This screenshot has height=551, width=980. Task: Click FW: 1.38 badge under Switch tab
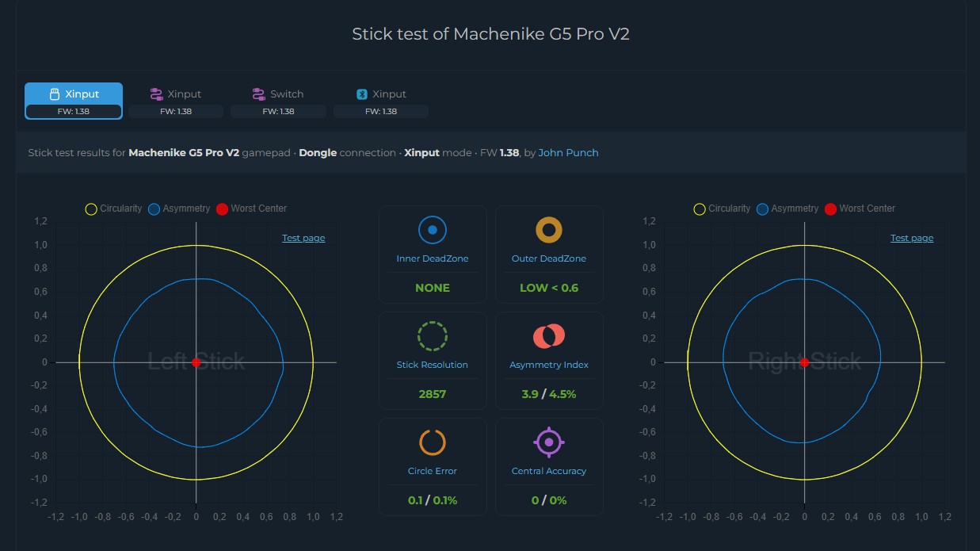(278, 112)
